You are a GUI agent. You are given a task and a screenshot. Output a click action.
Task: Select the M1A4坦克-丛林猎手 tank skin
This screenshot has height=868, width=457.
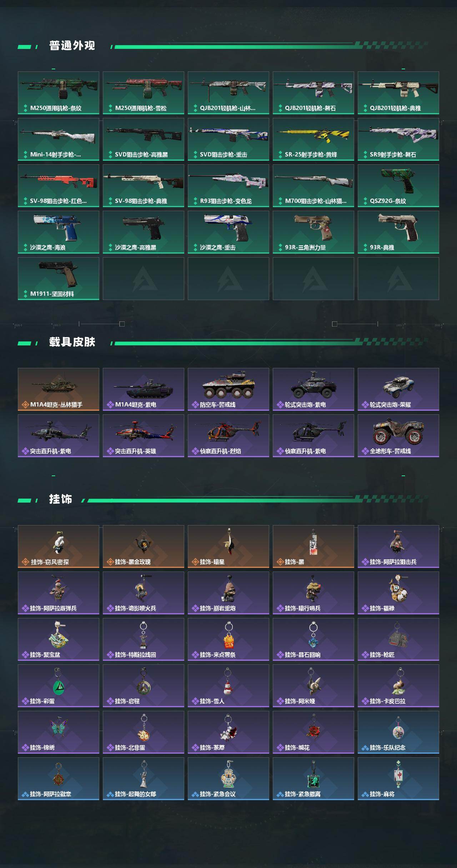[59, 389]
